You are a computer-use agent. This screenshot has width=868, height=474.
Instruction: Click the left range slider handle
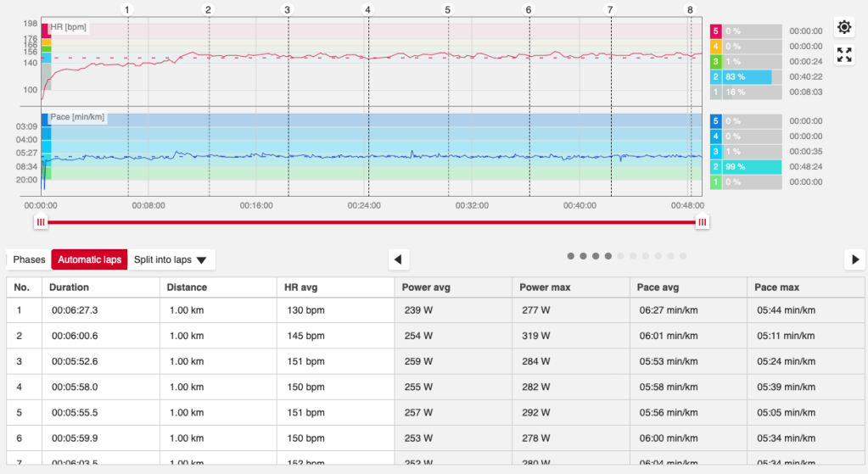click(x=40, y=222)
